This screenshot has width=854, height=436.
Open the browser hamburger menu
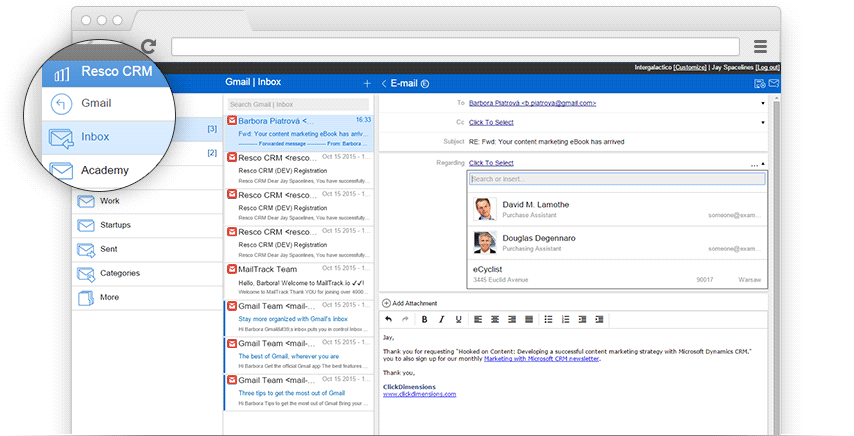[x=760, y=46]
